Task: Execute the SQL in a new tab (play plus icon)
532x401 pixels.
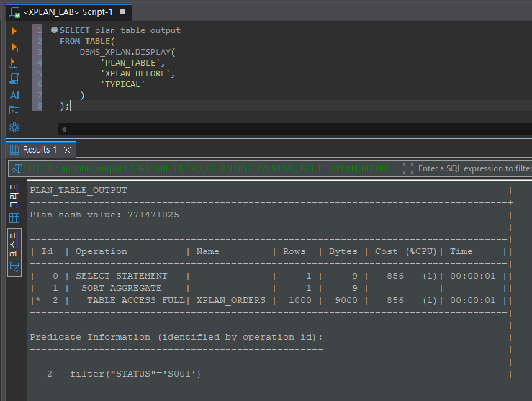Action: coord(15,47)
